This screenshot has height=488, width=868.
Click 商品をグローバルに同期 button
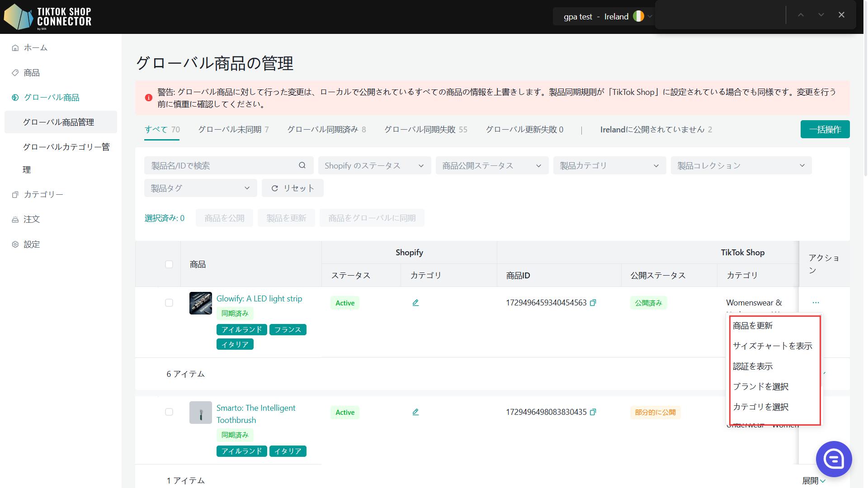pyautogui.click(x=372, y=218)
